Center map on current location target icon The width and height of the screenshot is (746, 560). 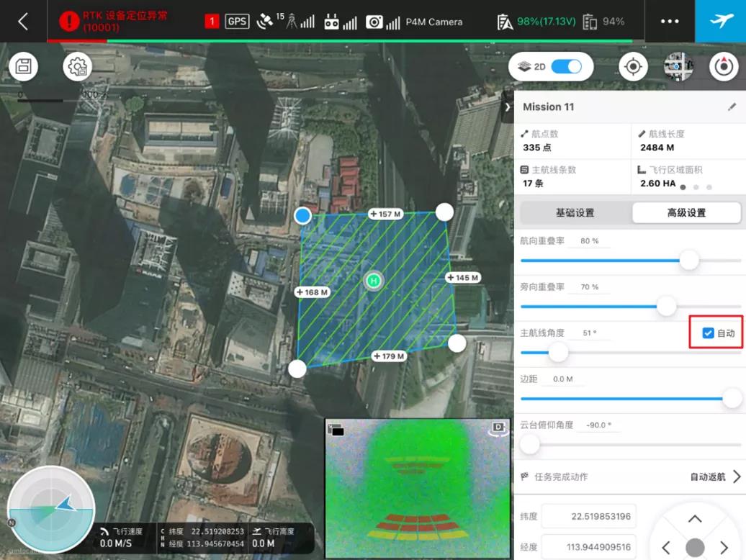click(x=633, y=67)
